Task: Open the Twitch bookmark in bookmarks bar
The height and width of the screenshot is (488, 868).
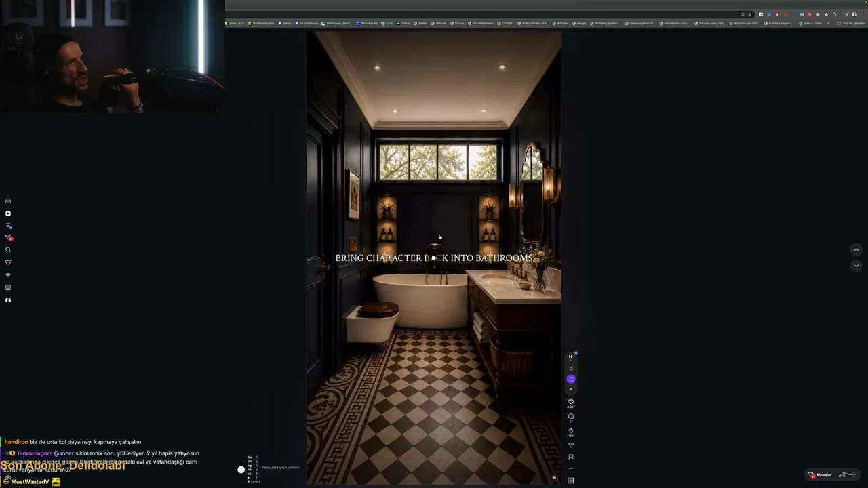Action: coord(285,23)
